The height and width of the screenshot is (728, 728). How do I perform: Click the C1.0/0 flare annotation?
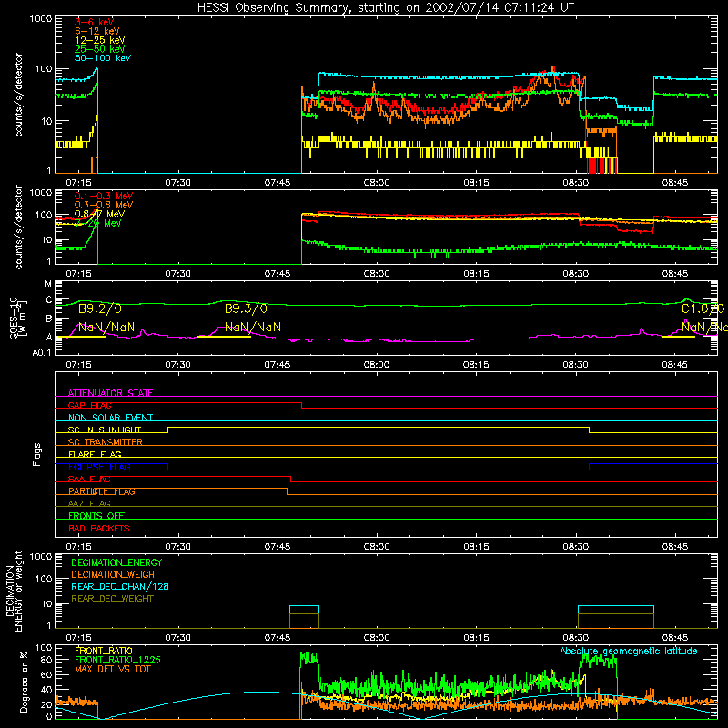tap(703, 308)
